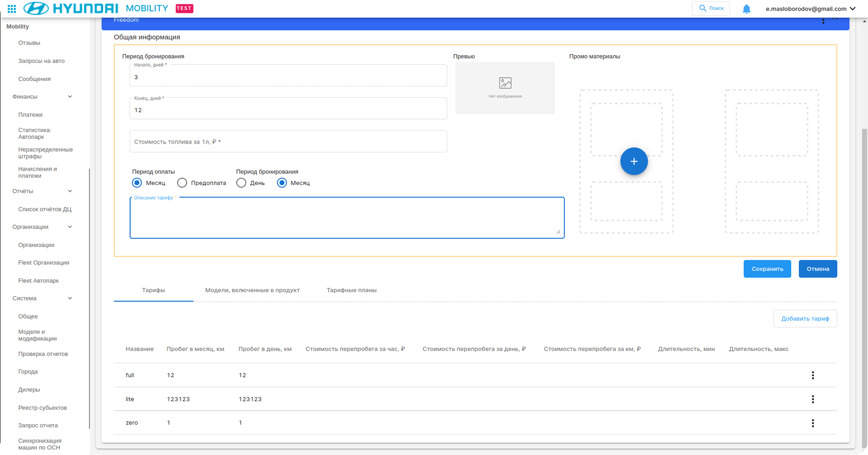Switch to Тарифные планы tab
This screenshot has height=455, width=868.
click(x=352, y=290)
